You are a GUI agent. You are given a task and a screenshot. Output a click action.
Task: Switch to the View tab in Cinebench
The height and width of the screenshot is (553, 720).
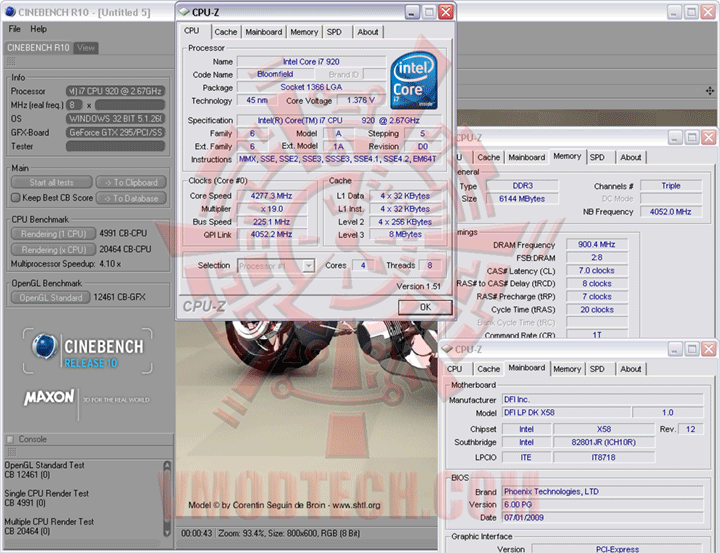pyautogui.click(x=86, y=48)
